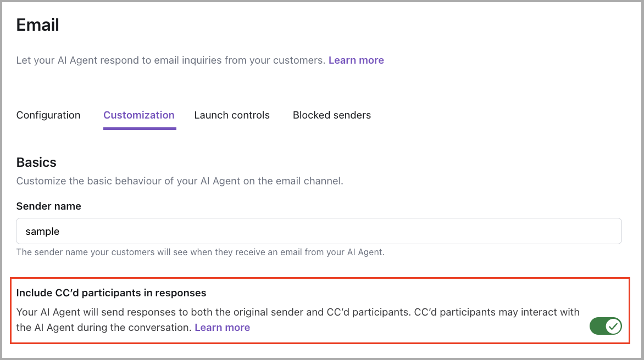Click the Basics section heading

tap(36, 162)
